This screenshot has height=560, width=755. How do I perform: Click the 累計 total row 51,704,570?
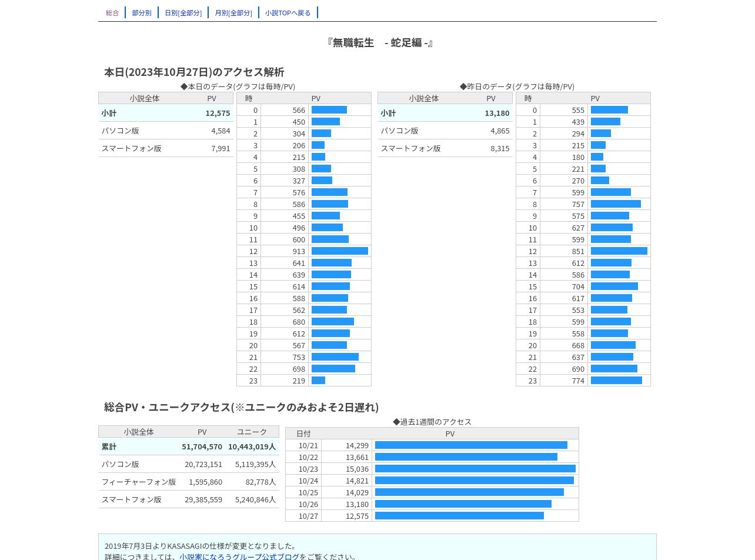(189, 446)
